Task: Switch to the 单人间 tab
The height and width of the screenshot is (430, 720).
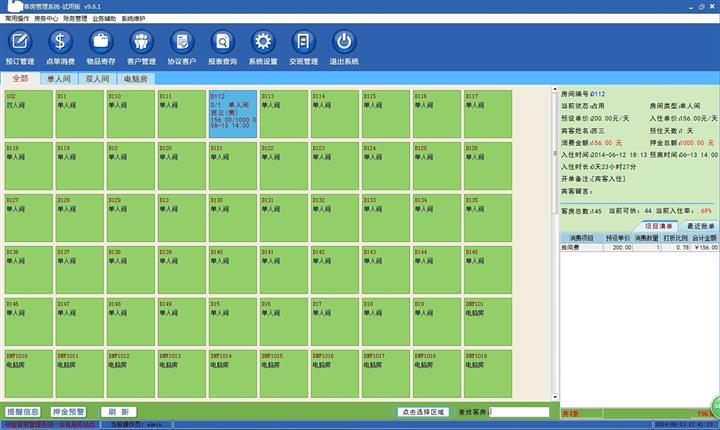Action: (x=58, y=78)
